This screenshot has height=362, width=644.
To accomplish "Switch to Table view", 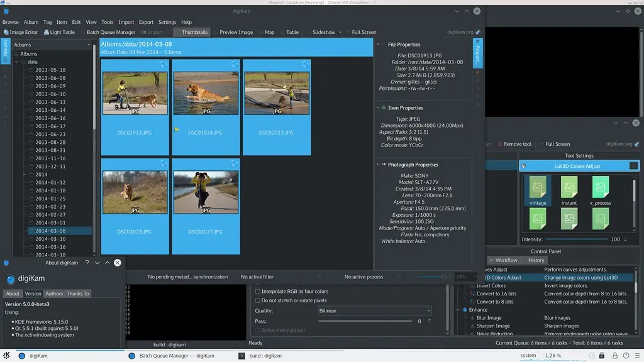I will point(292,32).
